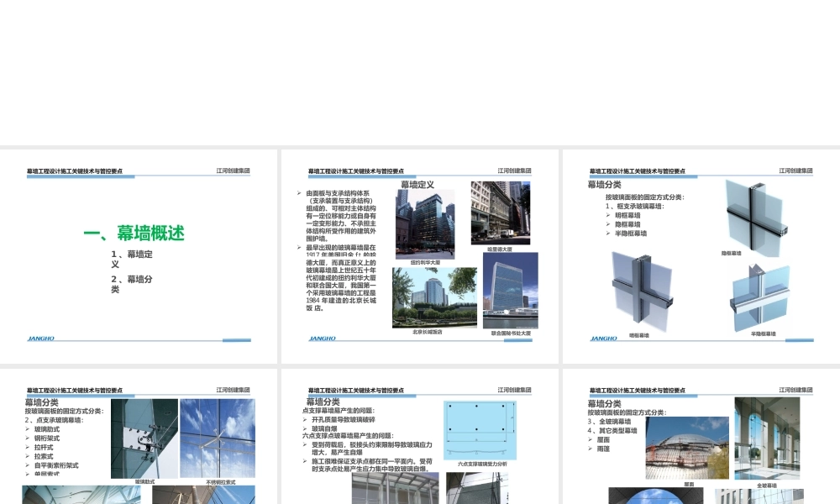Click the 纽约利华大厦 building photo
Viewport: 840px width, 504px height.
click(425, 224)
